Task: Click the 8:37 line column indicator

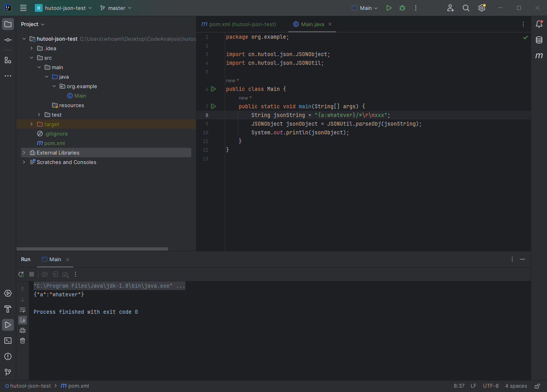Action: click(x=459, y=386)
